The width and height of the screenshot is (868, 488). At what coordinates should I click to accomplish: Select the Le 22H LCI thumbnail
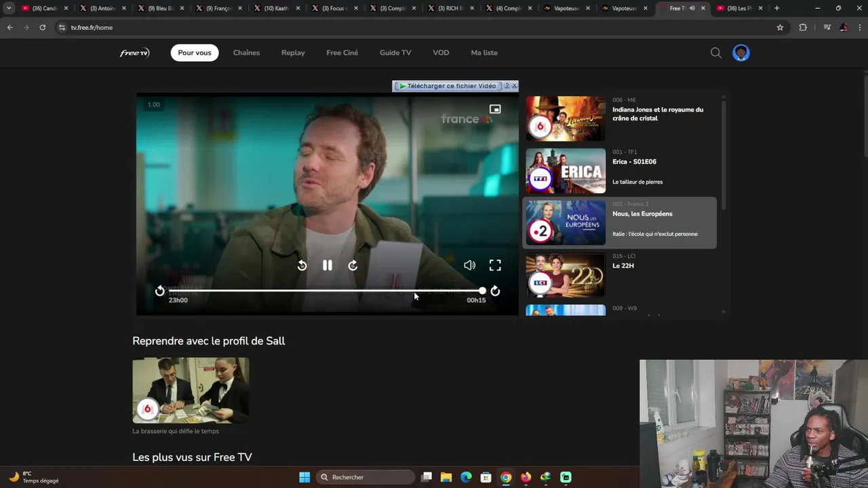[566, 274]
